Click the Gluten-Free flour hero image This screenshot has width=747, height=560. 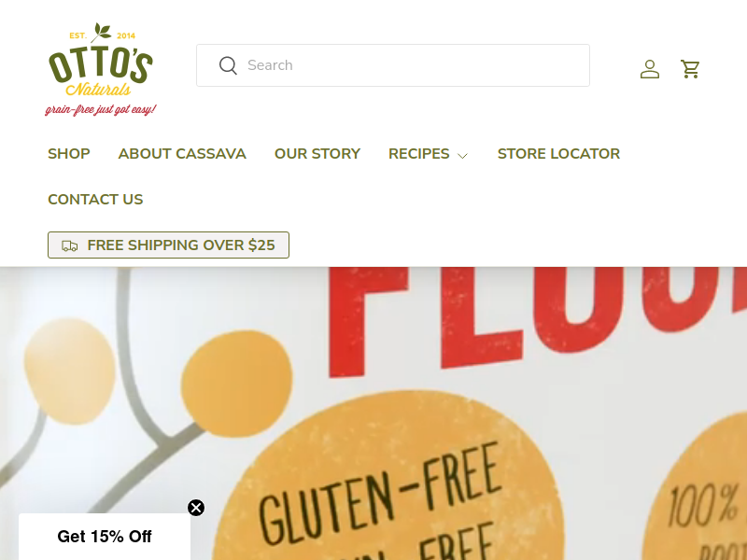coord(373,413)
